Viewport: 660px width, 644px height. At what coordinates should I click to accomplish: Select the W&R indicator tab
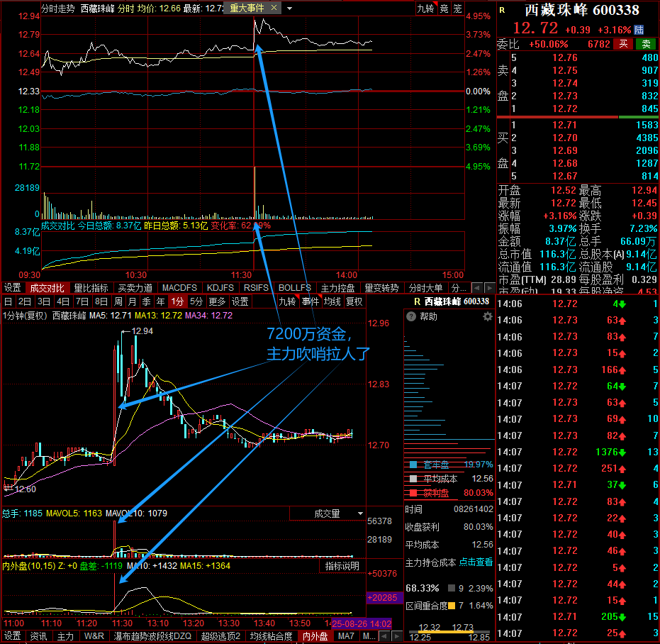coord(94,636)
